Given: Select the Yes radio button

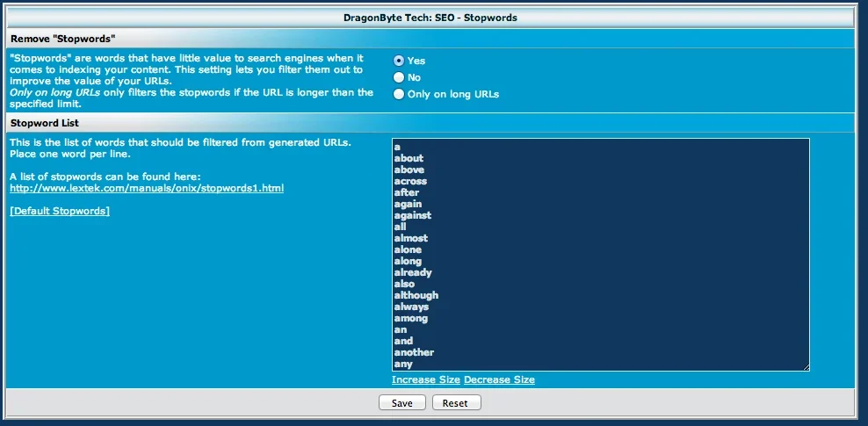Looking at the screenshot, I should 399,61.
